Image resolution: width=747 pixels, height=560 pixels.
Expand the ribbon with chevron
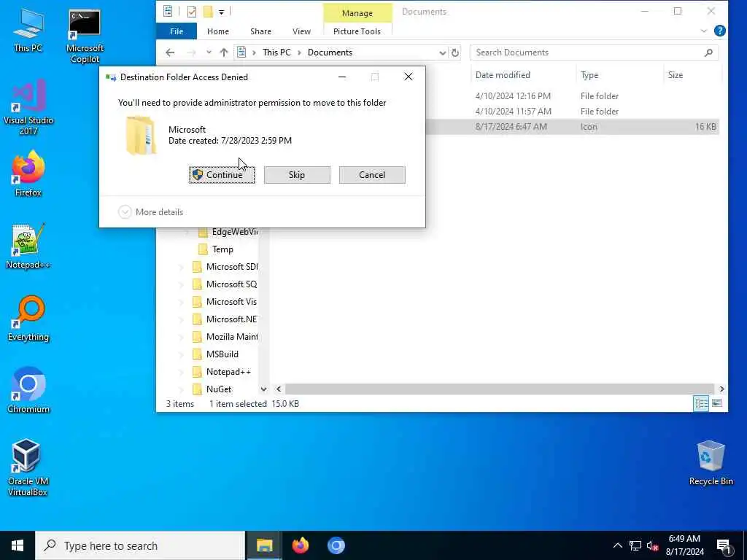(x=704, y=31)
